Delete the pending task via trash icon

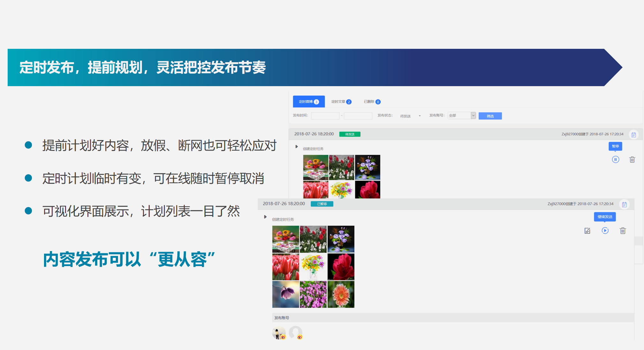click(x=632, y=160)
